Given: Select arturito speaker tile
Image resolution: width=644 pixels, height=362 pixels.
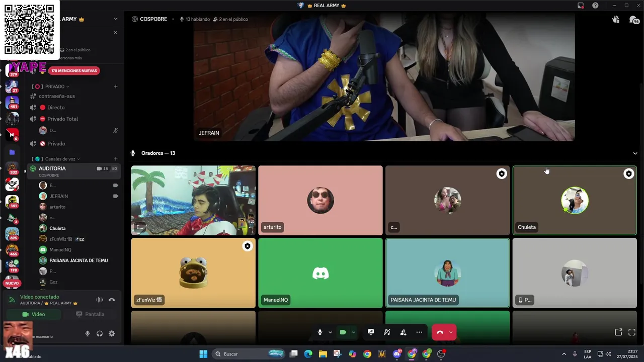Looking at the screenshot, I should 320,201.
